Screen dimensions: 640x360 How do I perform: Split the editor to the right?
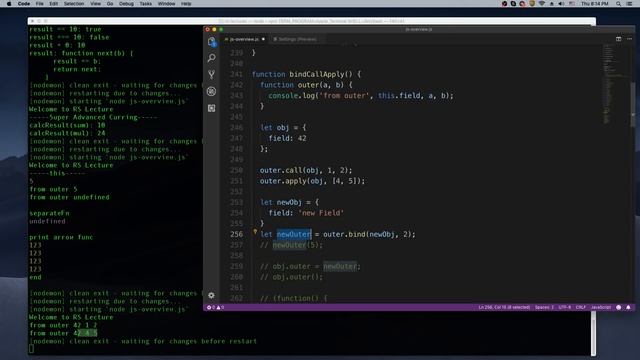point(618,39)
